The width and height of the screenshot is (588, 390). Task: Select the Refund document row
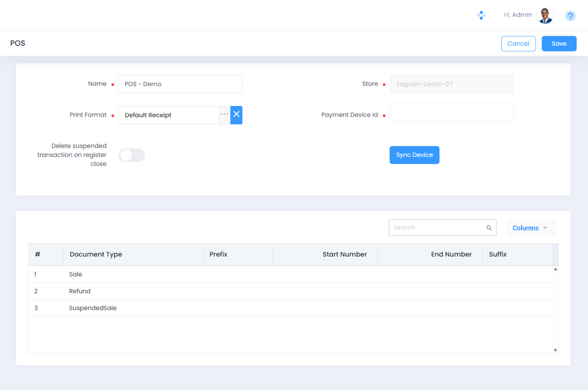coord(80,291)
